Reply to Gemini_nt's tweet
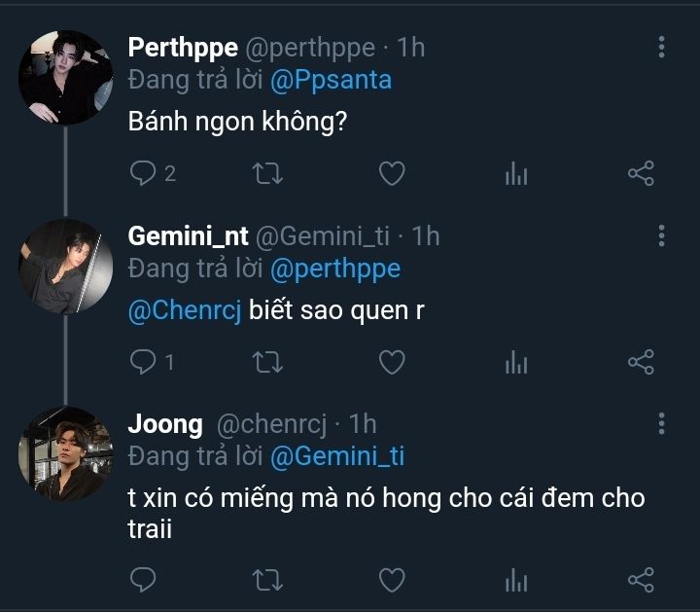 pos(143,363)
